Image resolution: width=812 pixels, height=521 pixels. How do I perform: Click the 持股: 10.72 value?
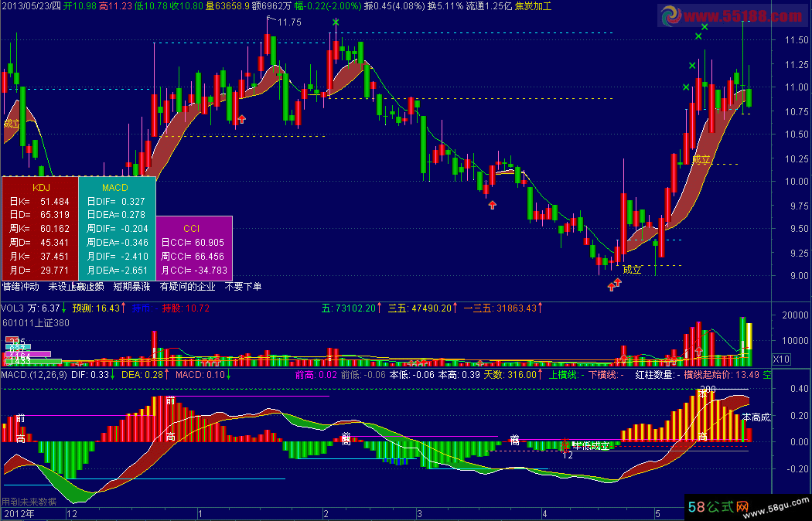tap(186, 308)
